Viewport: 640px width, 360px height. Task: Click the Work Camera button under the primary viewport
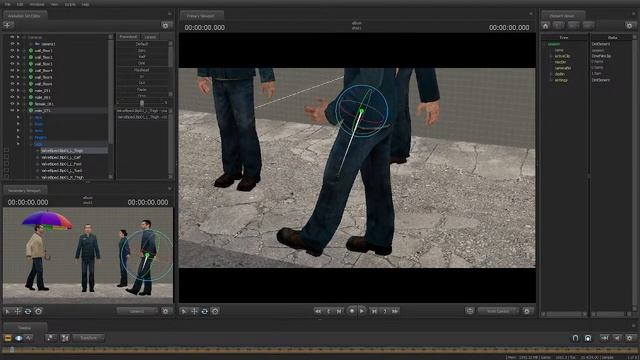click(498, 311)
